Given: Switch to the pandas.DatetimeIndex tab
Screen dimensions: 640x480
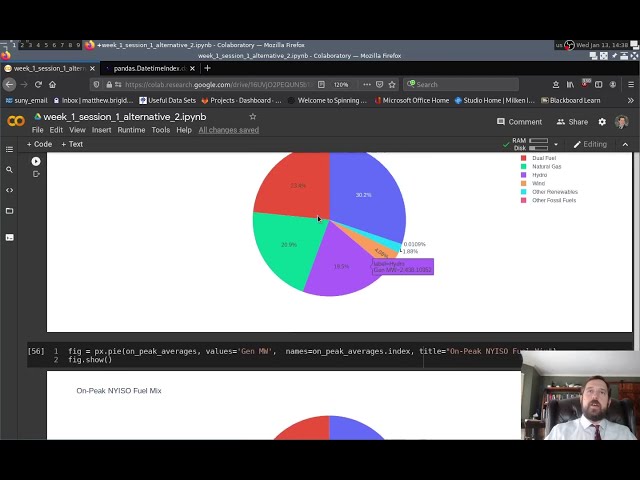Looking at the screenshot, I should [150, 68].
